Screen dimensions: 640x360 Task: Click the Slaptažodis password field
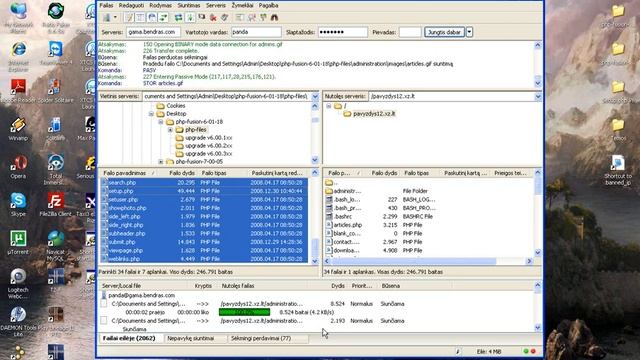click(342, 32)
